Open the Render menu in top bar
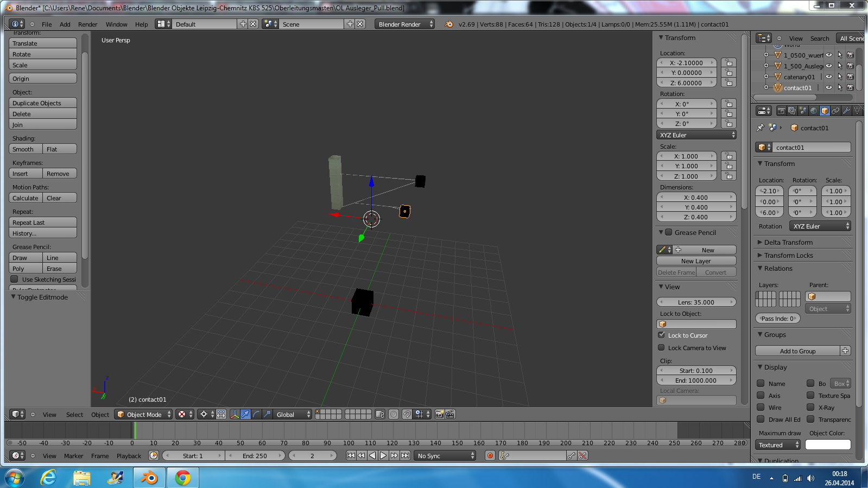Viewport: 868px width, 488px height. click(x=87, y=24)
